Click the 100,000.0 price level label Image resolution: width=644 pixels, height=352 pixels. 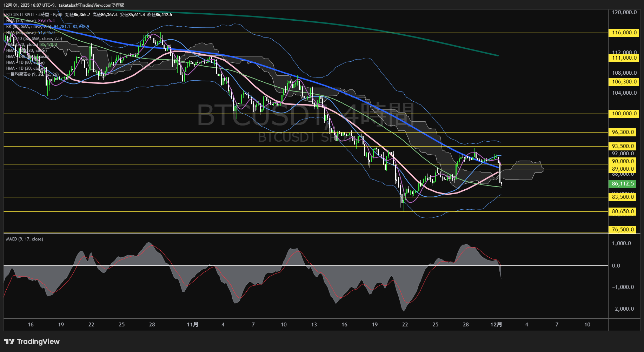coord(624,114)
